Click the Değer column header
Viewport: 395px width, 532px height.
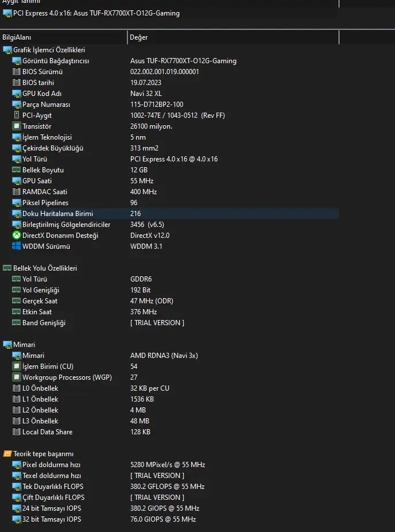(233, 37)
